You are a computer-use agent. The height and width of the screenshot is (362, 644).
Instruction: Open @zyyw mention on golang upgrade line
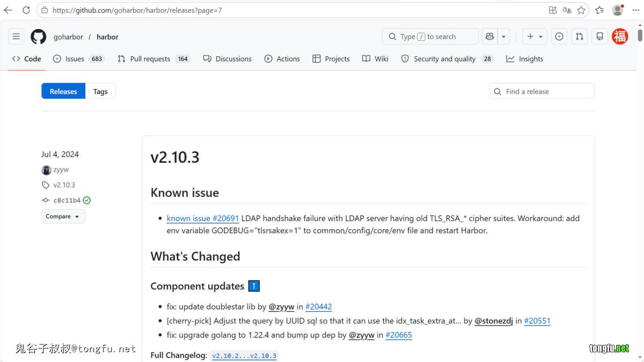pyautogui.click(x=362, y=335)
